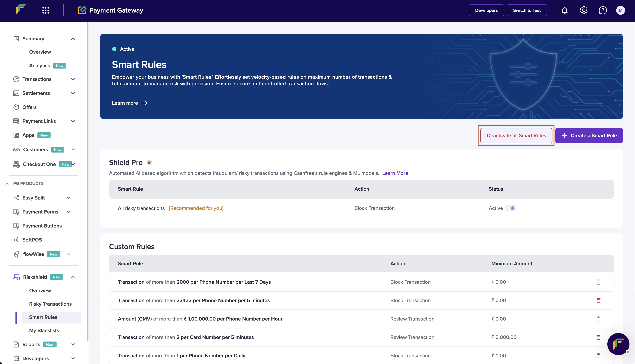Collapse the PG PRODUCTS section
Image resolution: width=635 pixels, height=364 pixels.
[7, 183]
